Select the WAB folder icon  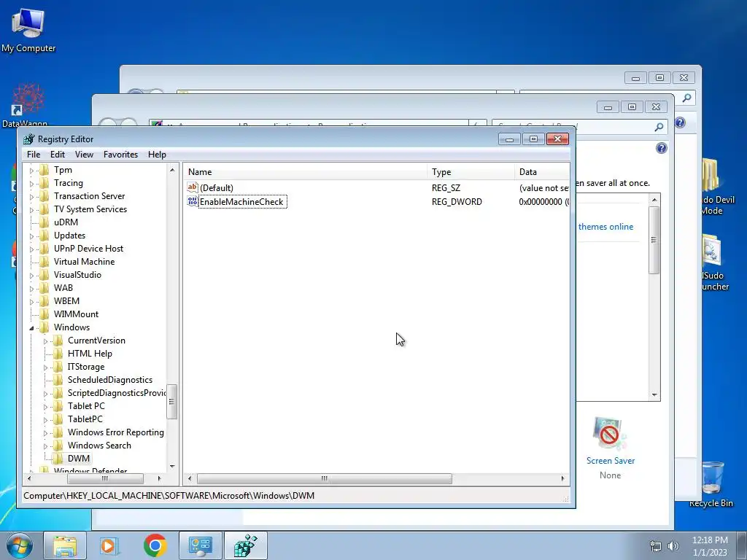tap(44, 287)
